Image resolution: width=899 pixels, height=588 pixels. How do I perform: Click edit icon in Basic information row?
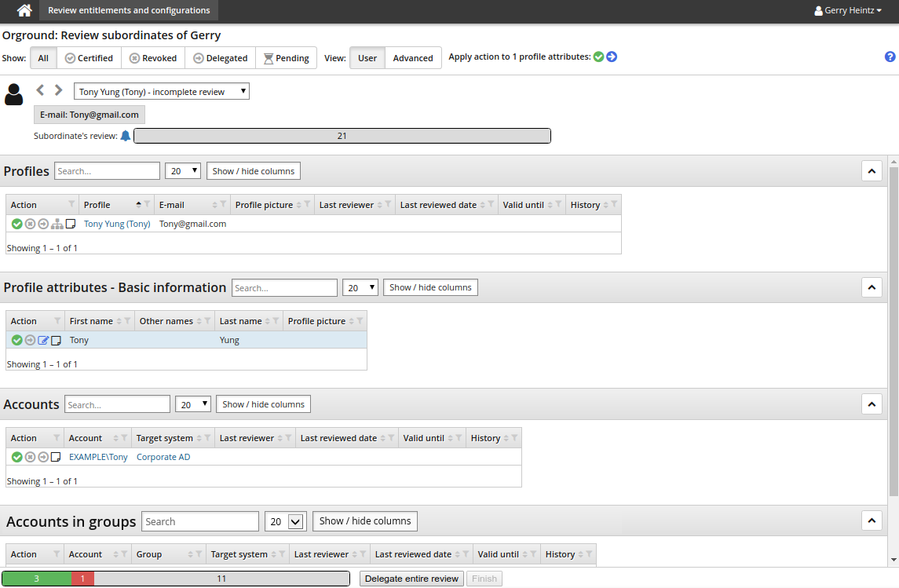(x=43, y=341)
